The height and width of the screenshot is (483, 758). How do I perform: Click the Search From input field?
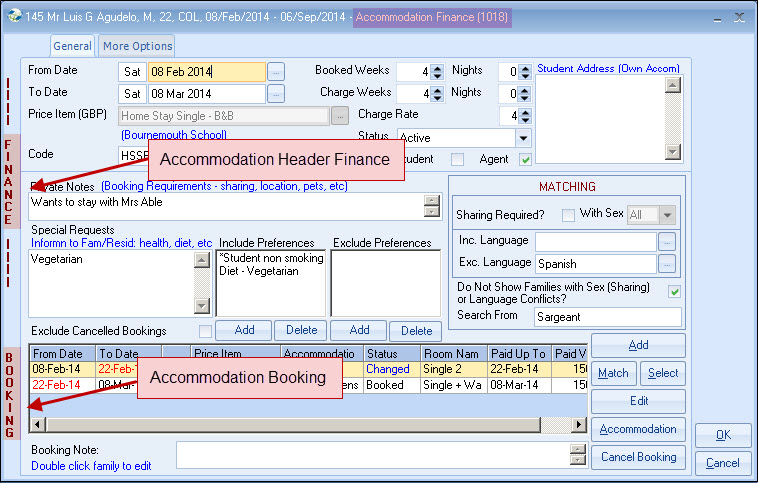click(x=607, y=316)
